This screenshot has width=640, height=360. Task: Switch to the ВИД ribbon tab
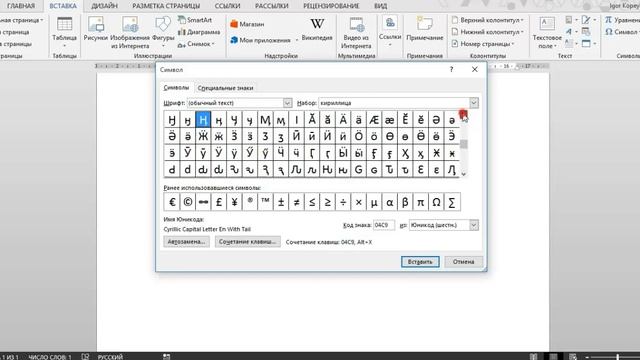click(x=380, y=6)
